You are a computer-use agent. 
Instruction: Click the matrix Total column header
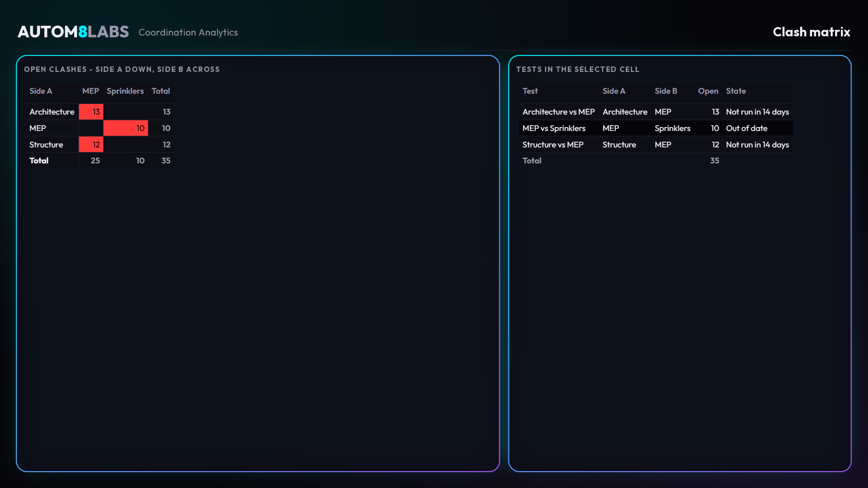pos(161,91)
